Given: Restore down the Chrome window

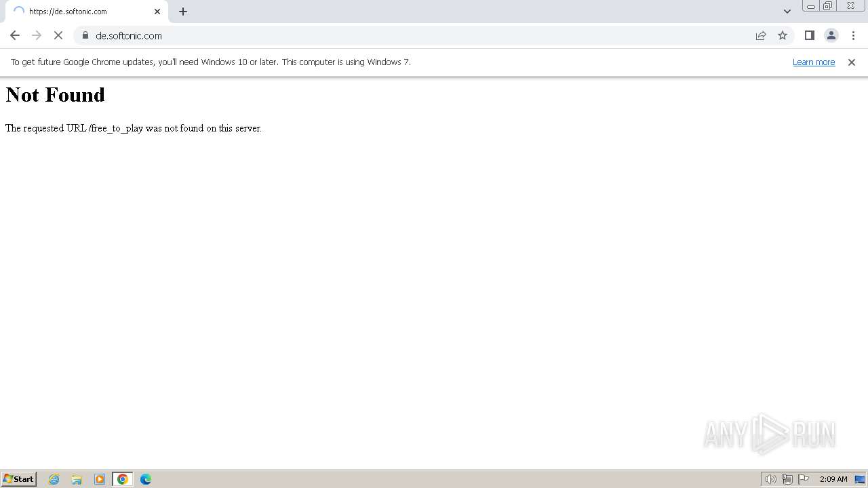Looking at the screenshot, I should pos(828,6).
